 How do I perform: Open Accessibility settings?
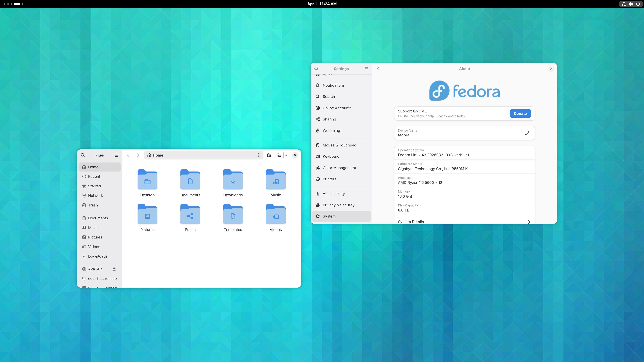(341, 194)
